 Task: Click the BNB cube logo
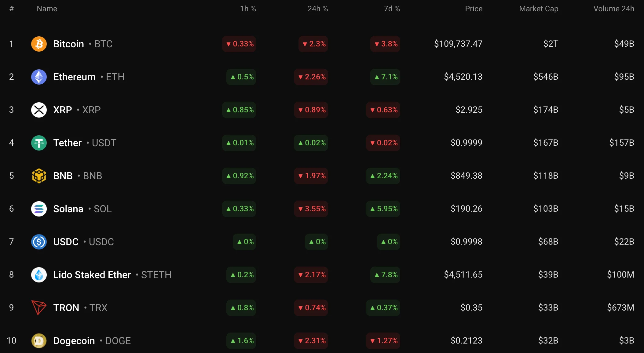(39, 176)
